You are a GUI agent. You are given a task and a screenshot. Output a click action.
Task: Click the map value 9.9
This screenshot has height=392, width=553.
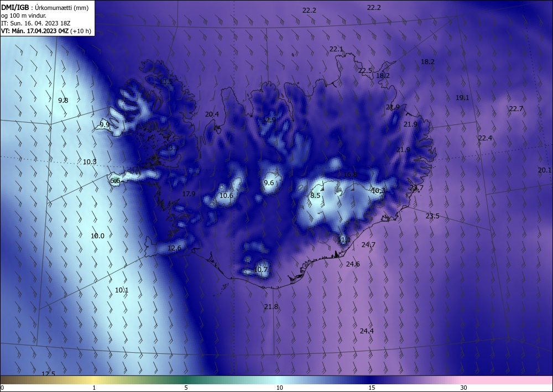pyautogui.click(x=105, y=125)
